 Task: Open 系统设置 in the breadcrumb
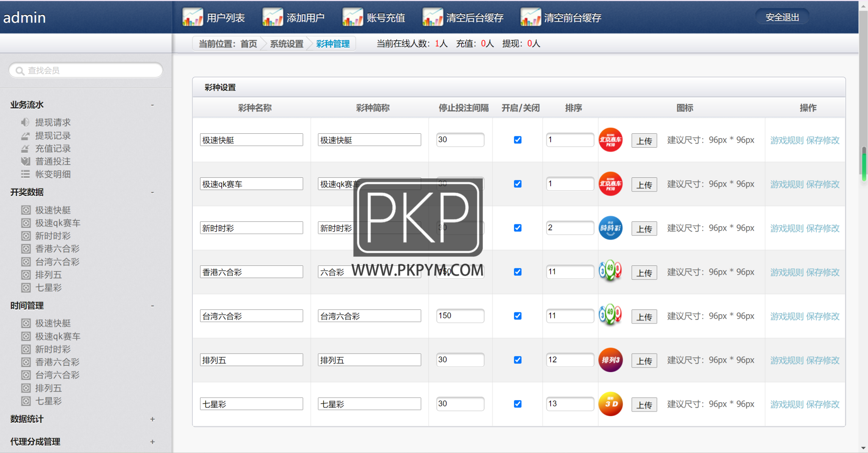287,44
